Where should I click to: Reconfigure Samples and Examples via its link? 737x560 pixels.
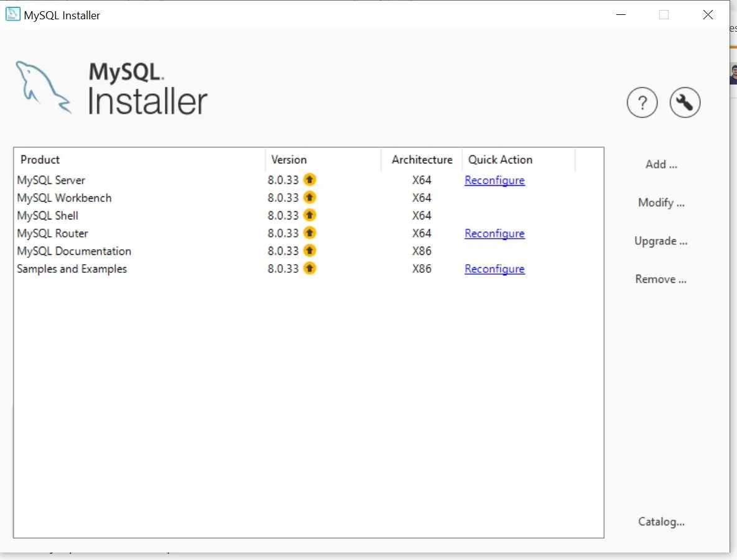[x=494, y=269]
